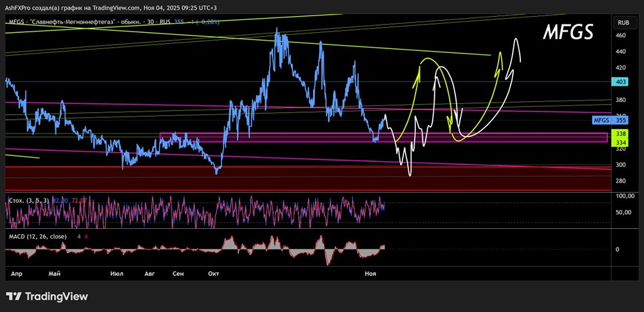644x312 pixels.
Task: Click the green 338 price label
Action: tap(621, 134)
